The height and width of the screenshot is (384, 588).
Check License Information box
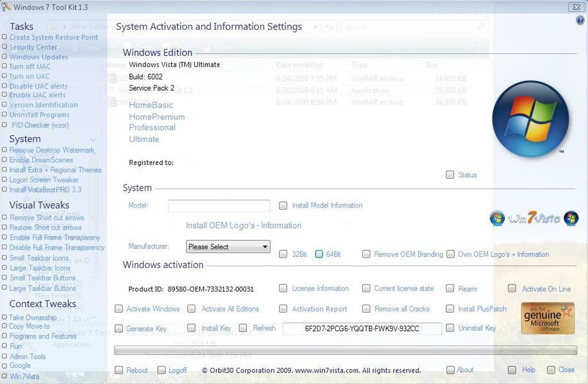tap(283, 288)
